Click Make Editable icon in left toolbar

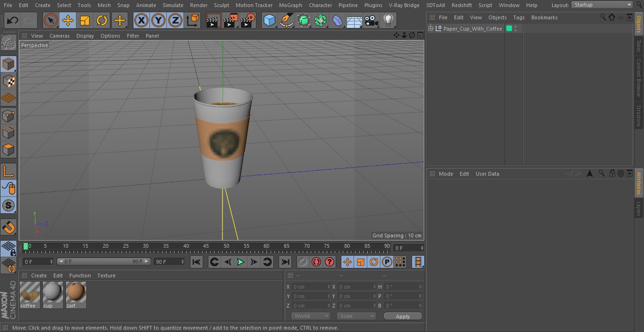tap(8, 42)
